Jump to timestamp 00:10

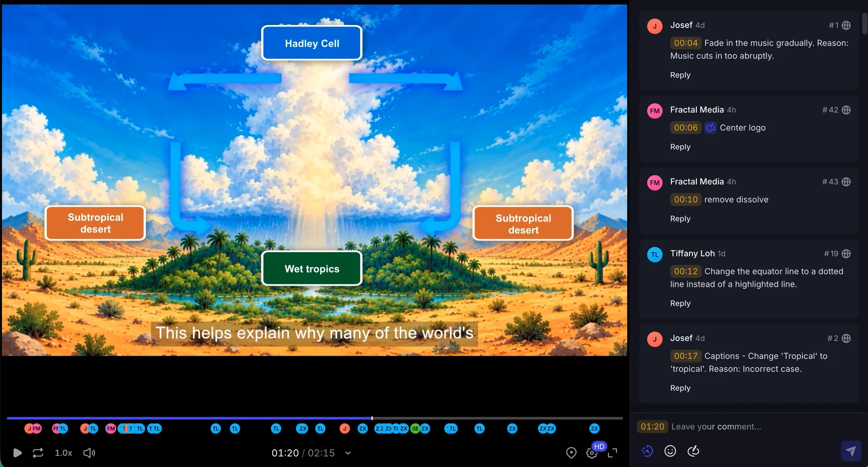tap(686, 200)
